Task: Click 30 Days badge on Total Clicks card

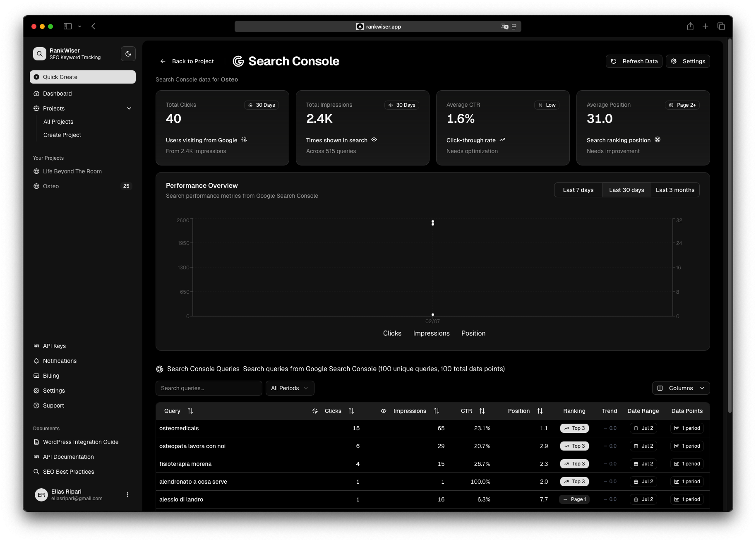Action: tap(262, 105)
